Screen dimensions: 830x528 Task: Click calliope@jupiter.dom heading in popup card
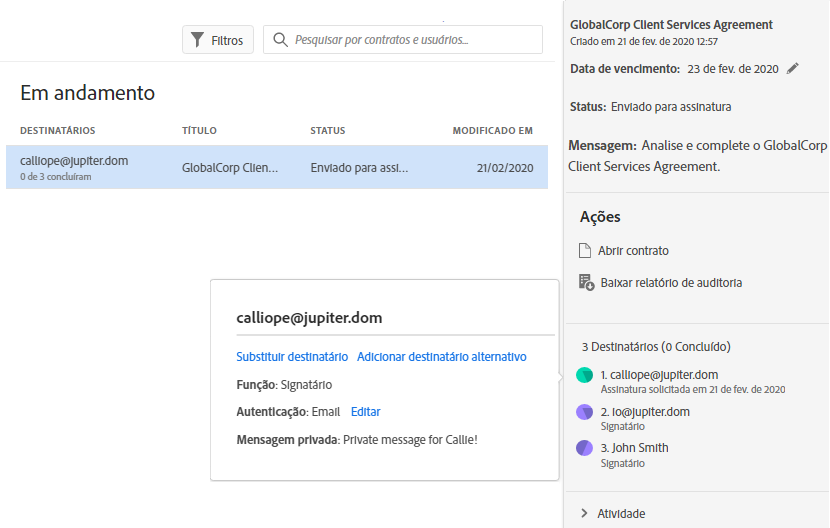point(309,317)
